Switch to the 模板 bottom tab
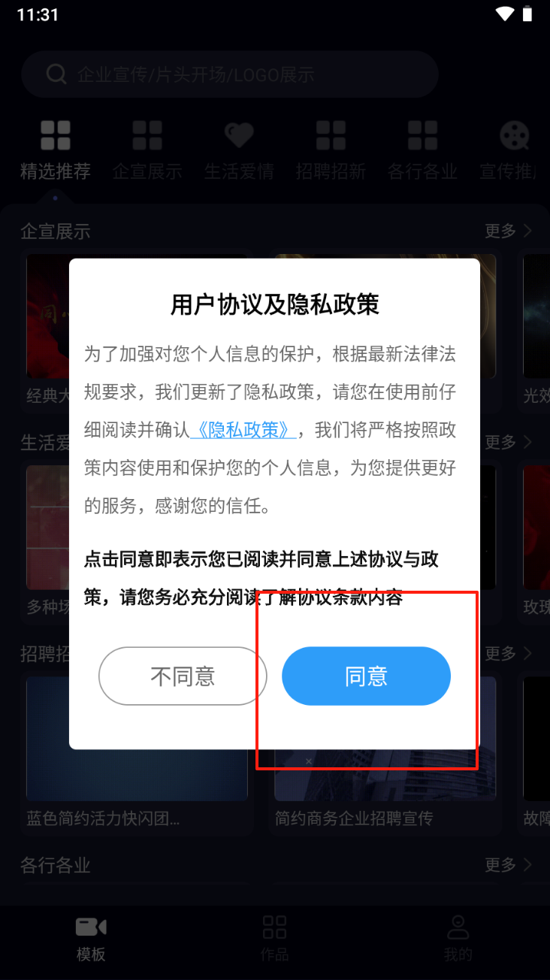The image size is (550, 980). (x=91, y=939)
